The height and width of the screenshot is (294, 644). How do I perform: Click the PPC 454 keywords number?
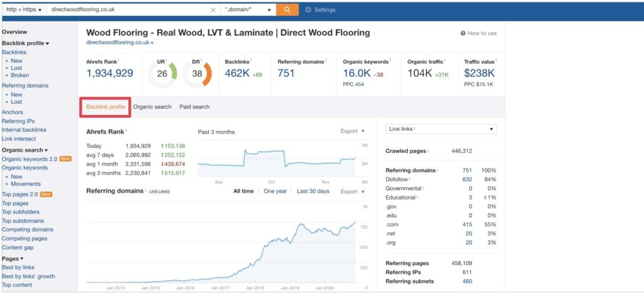pyautogui.click(x=359, y=85)
